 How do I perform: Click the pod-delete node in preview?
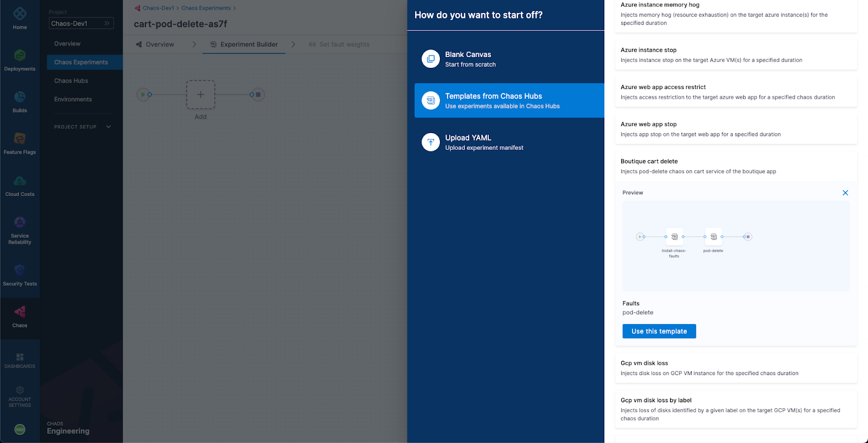coord(713,237)
